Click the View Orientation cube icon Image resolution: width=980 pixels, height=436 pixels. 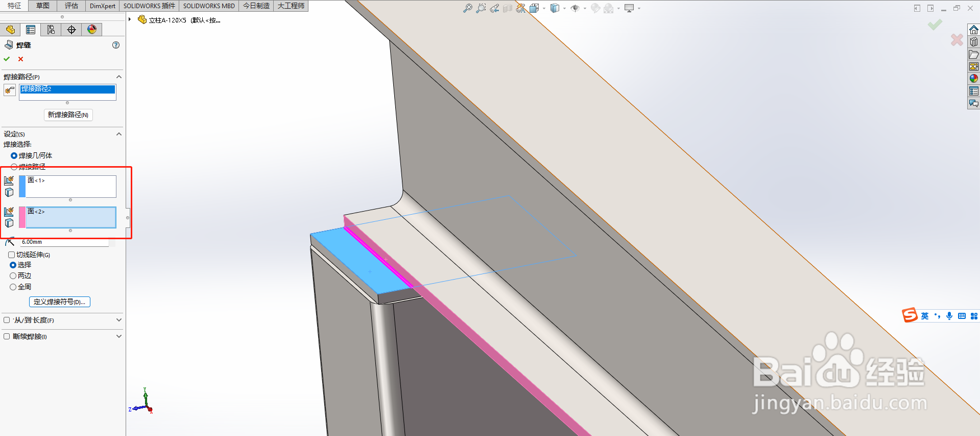point(534,8)
